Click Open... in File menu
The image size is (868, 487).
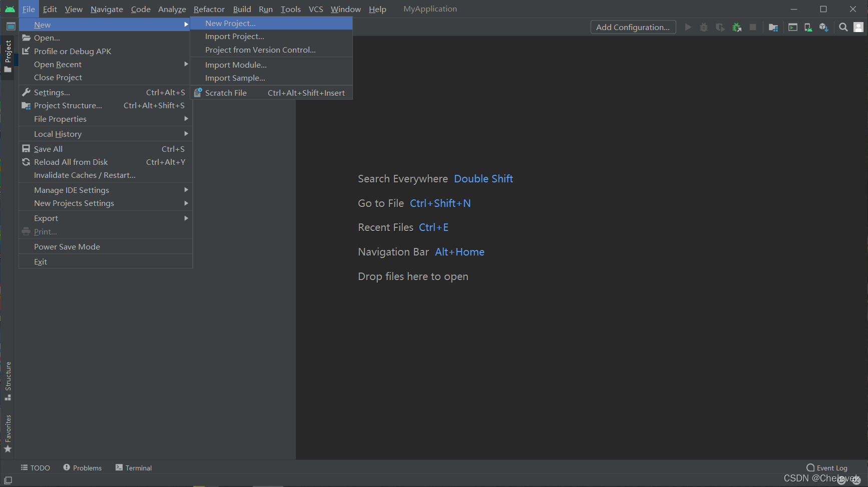pos(105,38)
